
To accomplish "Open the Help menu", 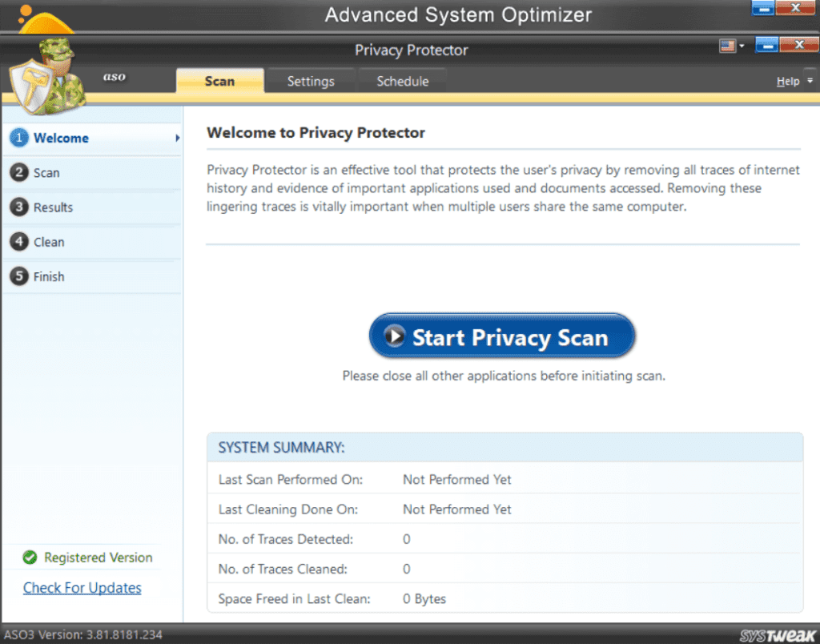I will tap(788, 81).
